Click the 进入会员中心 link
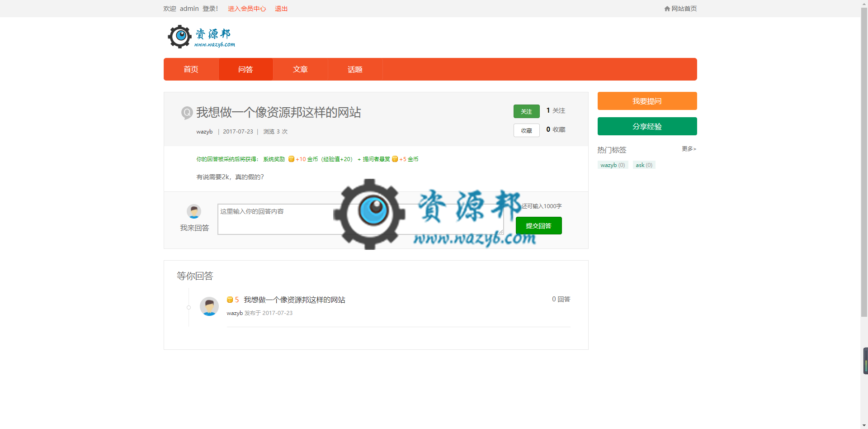 pyautogui.click(x=247, y=9)
